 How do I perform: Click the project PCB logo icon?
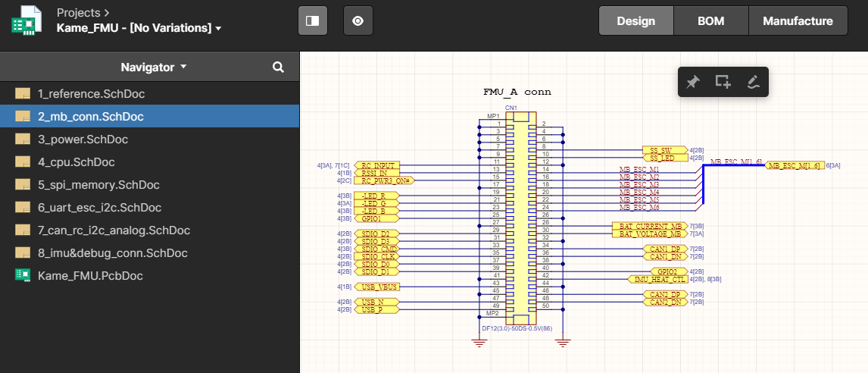pos(27,20)
